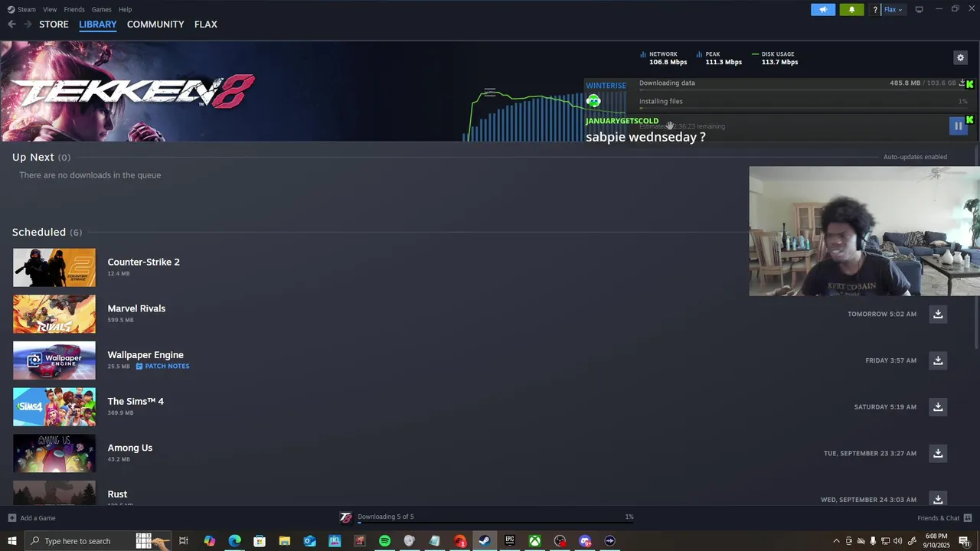Select The Sims 4 title

[x=136, y=401]
